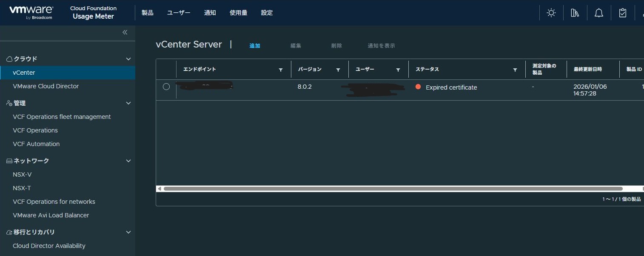
Task: Toggle the light/dark theme sun icon
Action: click(551, 13)
